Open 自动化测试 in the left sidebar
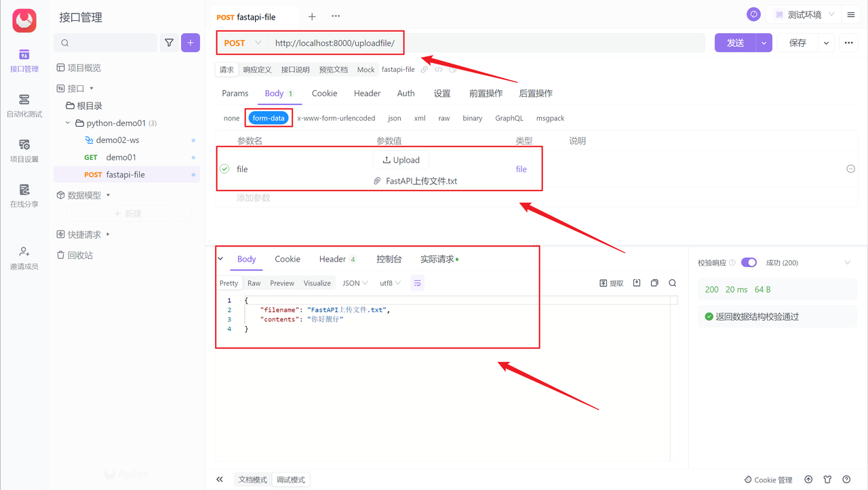The height and width of the screenshot is (490, 868). pos(24,106)
